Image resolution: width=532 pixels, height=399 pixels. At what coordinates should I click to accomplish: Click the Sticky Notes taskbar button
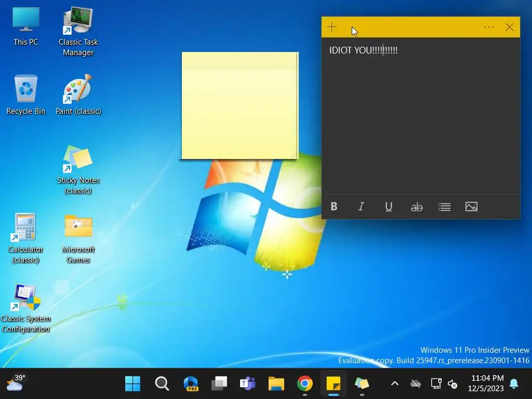334,384
